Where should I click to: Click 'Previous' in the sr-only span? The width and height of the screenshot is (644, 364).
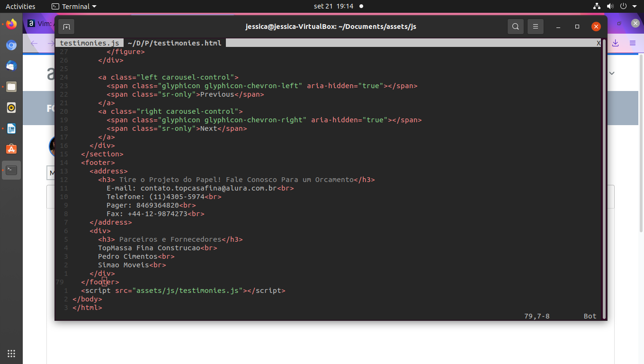(217, 94)
